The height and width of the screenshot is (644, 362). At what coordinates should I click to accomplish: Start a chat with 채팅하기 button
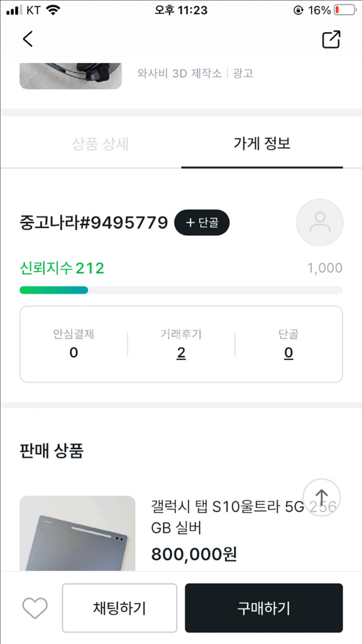119,608
